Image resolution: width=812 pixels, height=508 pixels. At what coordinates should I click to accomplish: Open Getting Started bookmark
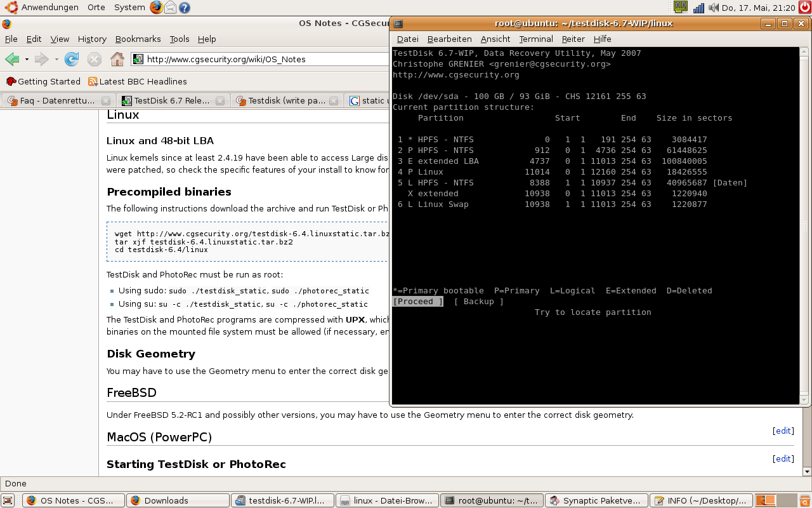click(x=43, y=81)
